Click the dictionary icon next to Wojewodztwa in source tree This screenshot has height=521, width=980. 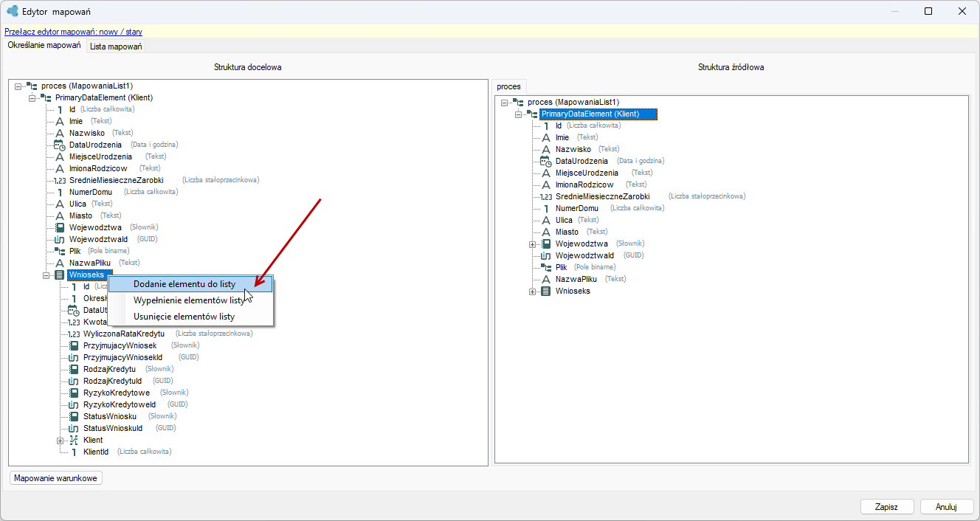[x=546, y=244]
